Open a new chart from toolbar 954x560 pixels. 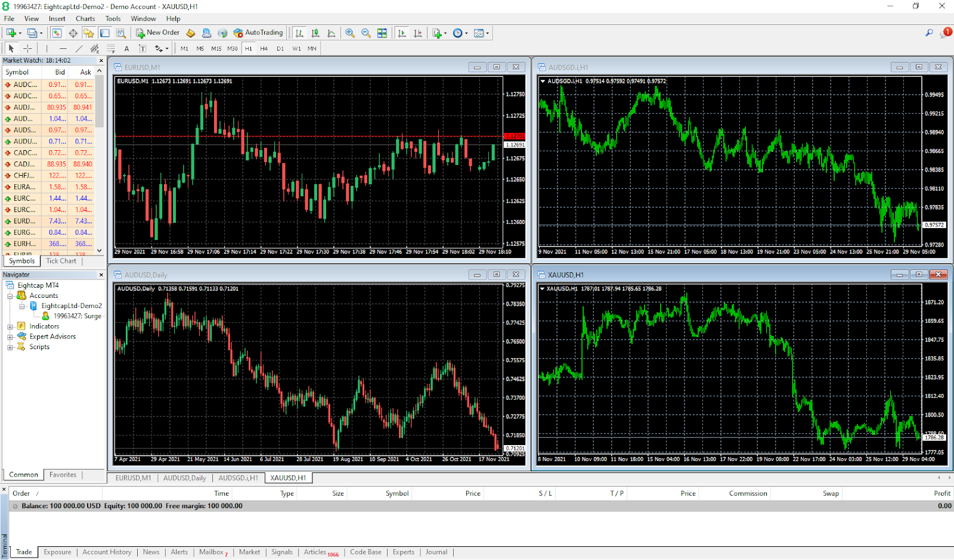(x=11, y=33)
